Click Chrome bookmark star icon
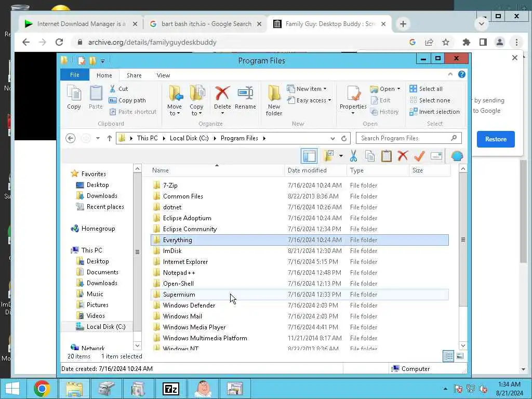This screenshot has width=532, height=399. click(445, 43)
